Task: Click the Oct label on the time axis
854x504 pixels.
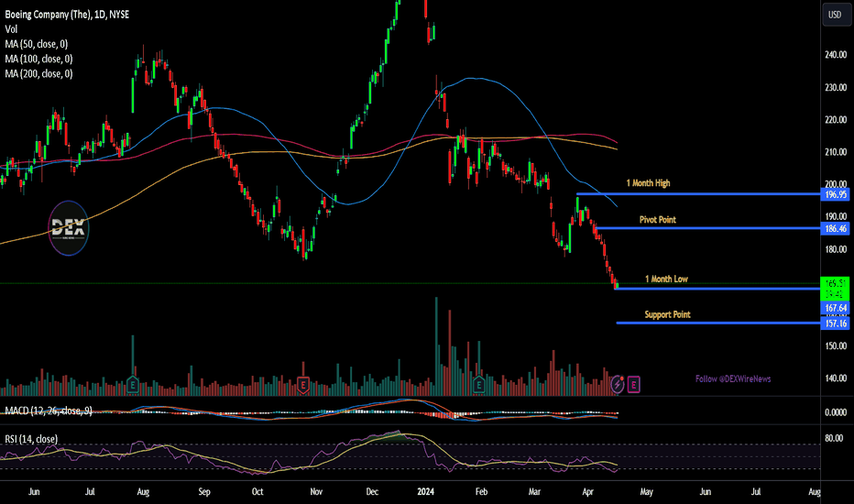Action: [257, 492]
